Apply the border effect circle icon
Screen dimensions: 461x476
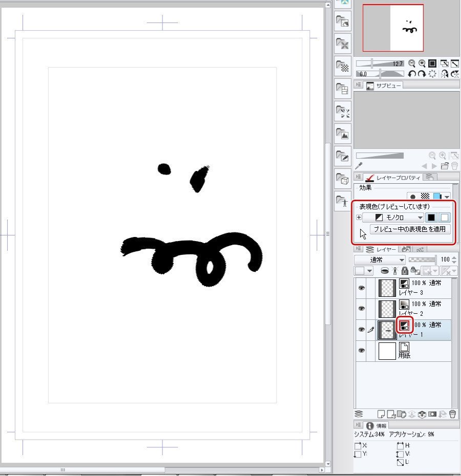[413, 197]
